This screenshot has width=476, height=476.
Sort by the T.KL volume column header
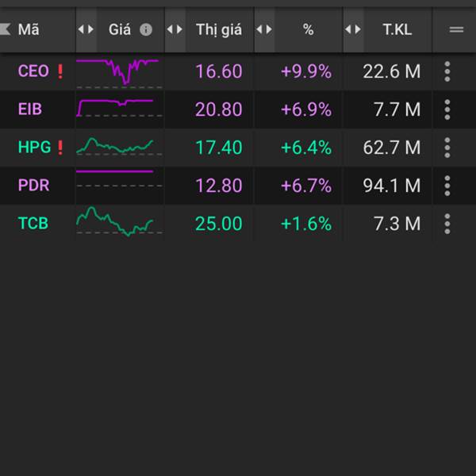pyautogui.click(x=397, y=29)
